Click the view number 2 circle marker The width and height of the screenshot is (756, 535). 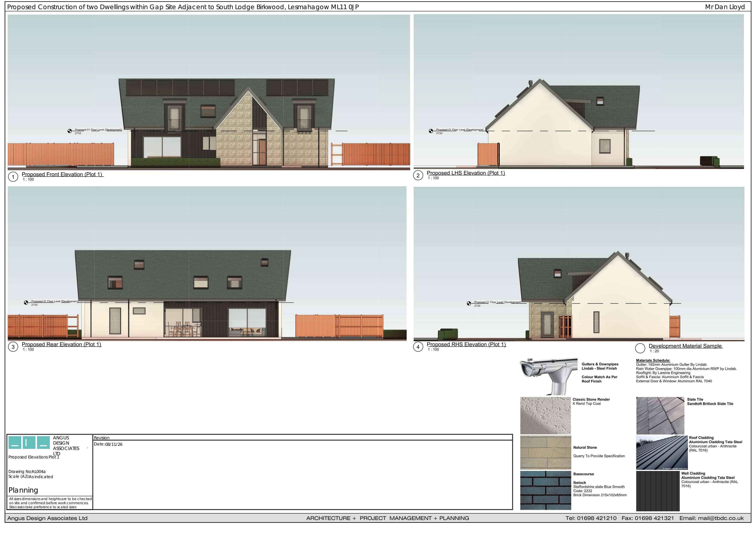[418, 176]
